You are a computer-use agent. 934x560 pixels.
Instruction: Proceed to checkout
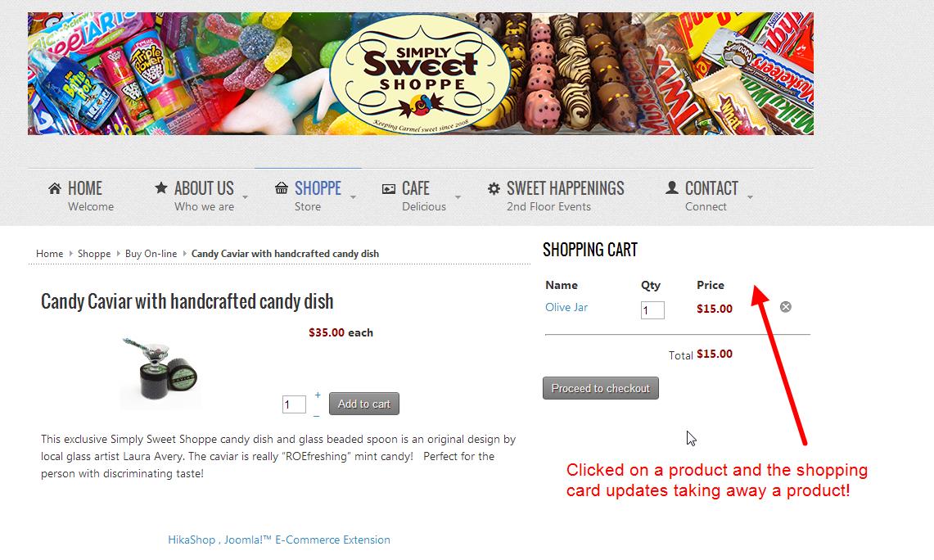click(601, 388)
